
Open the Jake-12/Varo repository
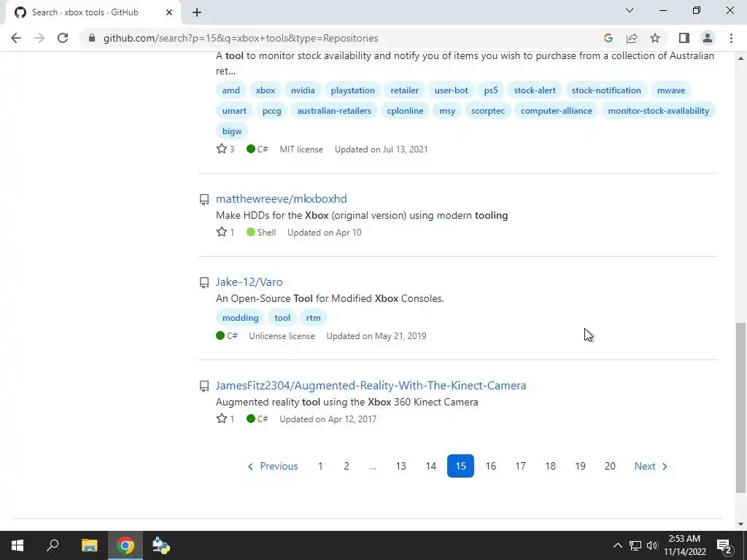(x=249, y=282)
